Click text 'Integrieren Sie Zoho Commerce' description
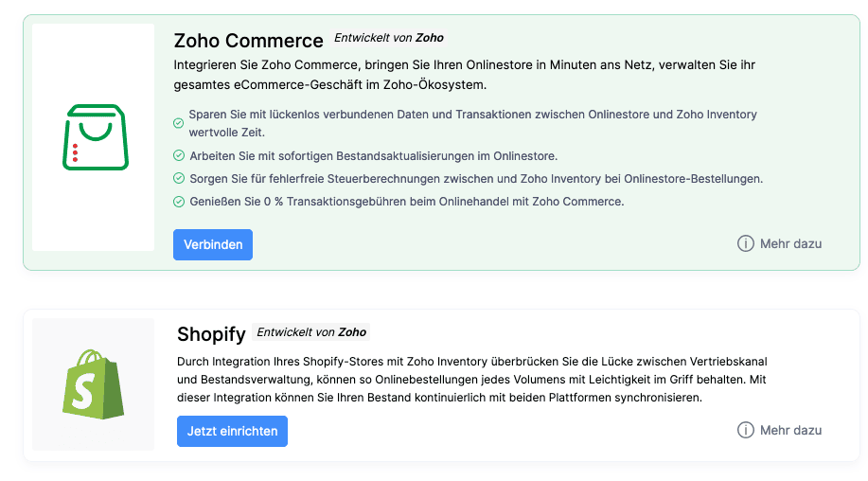868x481 pixels. (465, 75)
